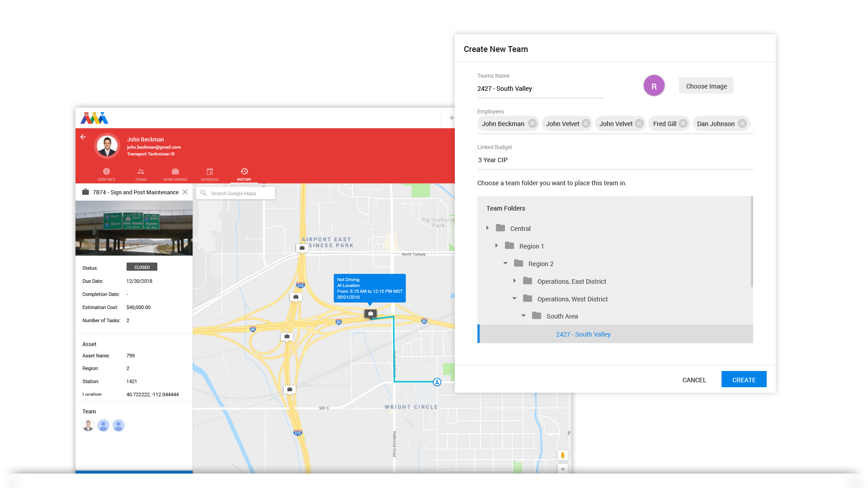Screen dimensions: 868x488
Task: Click the Linked Budget field showing 3 Year CIP
Action: tap(615, 160)
